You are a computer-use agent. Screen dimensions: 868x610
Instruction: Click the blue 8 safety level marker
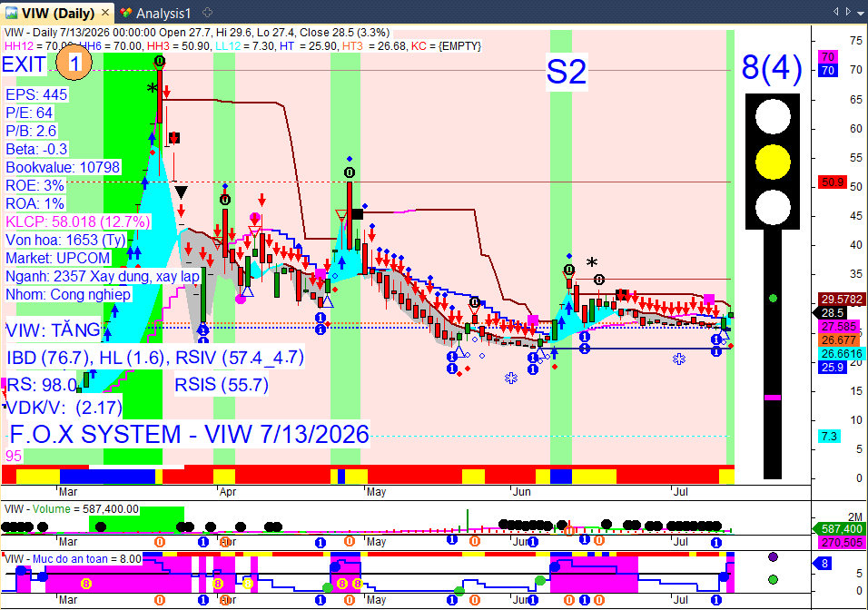[x=824, y=564]
